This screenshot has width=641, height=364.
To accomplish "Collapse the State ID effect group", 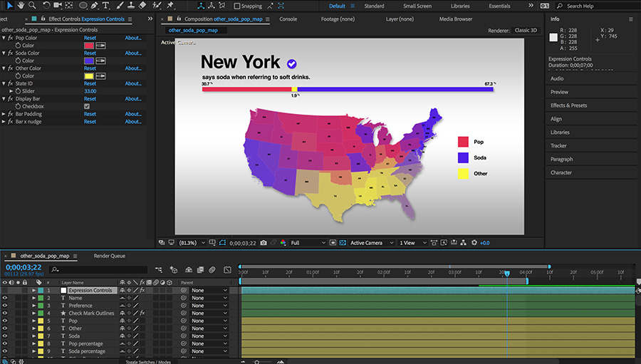I will (x=4, y=83).
